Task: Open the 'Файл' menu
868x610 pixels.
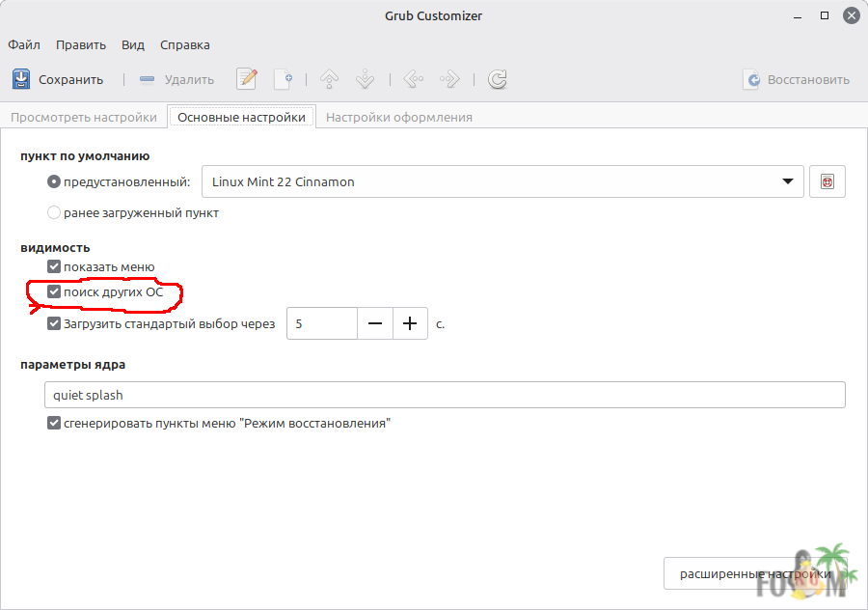Action: point(24,44)
